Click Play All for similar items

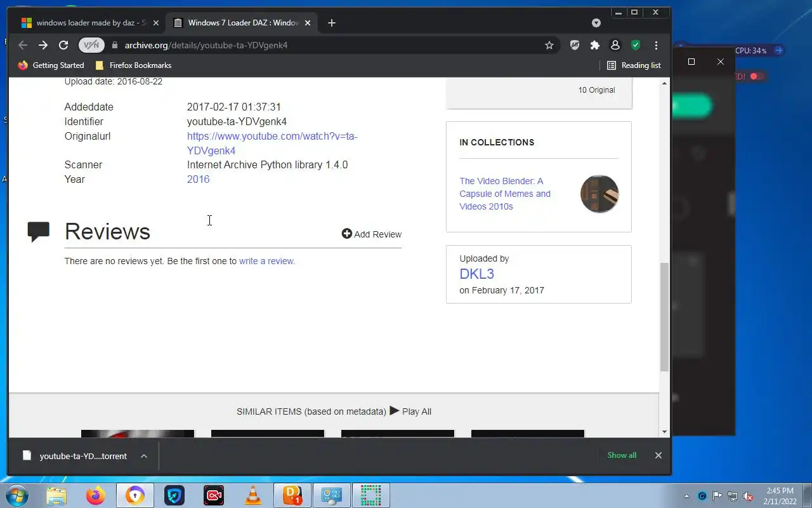[x=410, y=411]
